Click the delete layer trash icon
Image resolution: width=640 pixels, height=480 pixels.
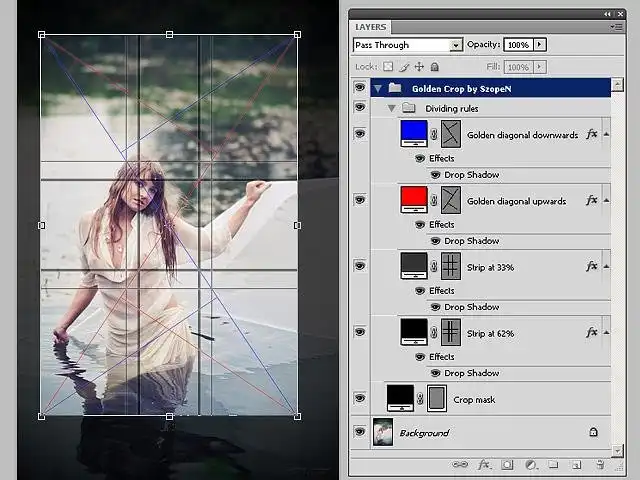point(600,464)
